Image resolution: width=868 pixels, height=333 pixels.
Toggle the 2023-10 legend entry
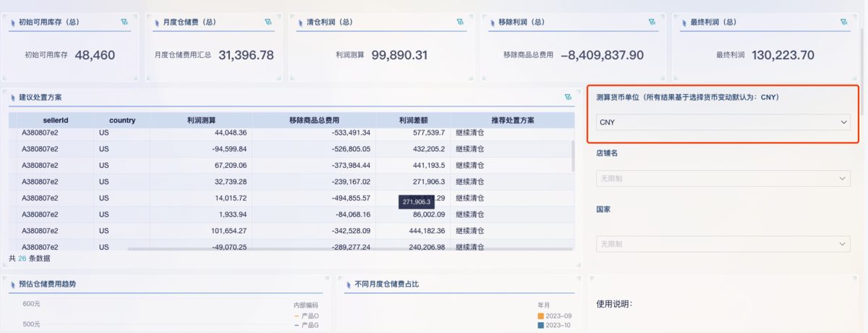tap(555, 326)
